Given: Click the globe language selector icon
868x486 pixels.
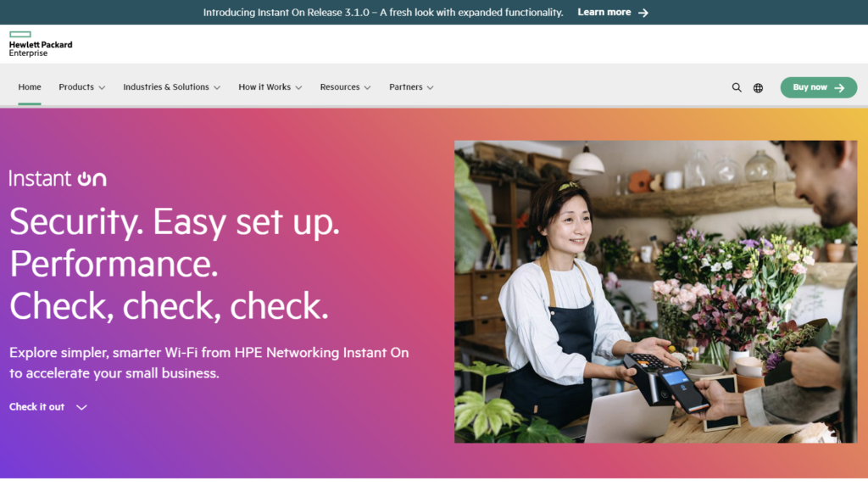Looking at the screenshot, I should pos(758,87).
